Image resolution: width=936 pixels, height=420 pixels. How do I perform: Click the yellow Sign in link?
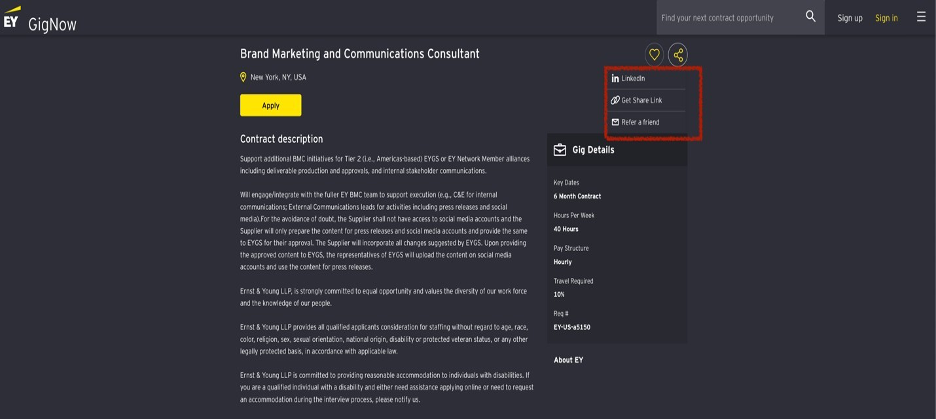[x=886, y=18]
